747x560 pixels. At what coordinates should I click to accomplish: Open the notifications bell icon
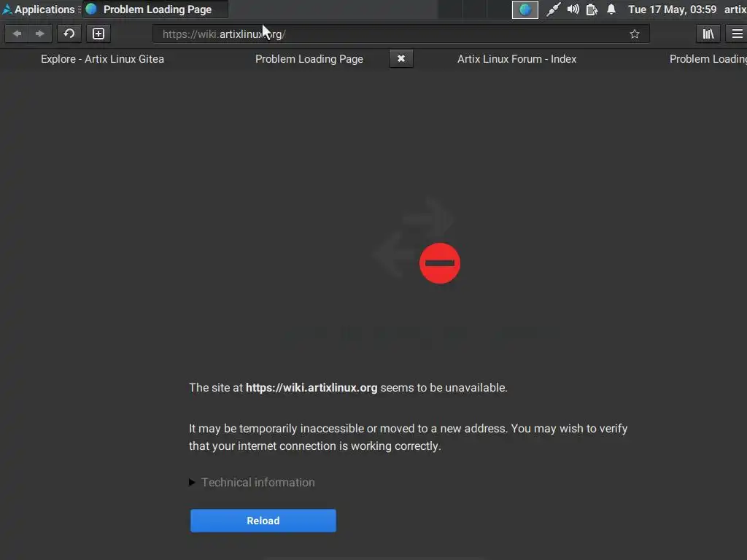(x=611, y=9)
